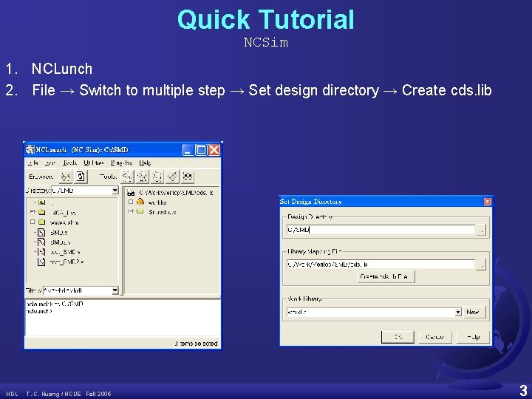
Task: Launch the Verilog compiler tool icon
Action: [142, 177]
